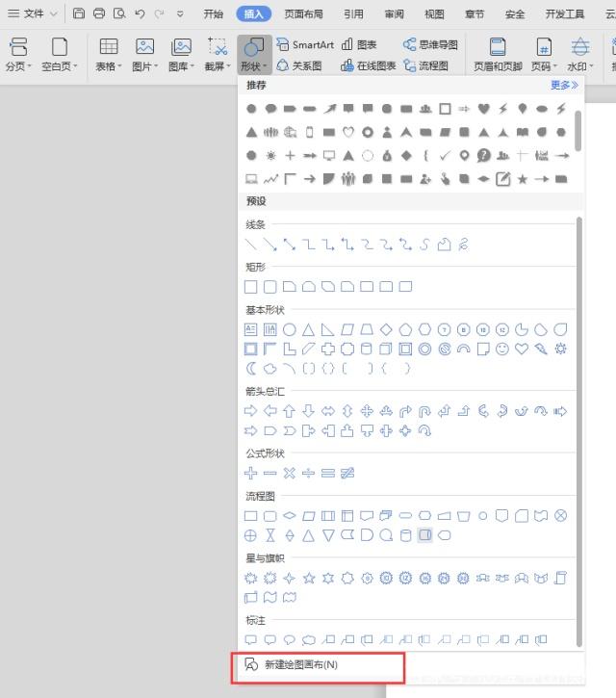Insert a vertical text box under 基本形状
616x698 pixels.
[270, 329]
